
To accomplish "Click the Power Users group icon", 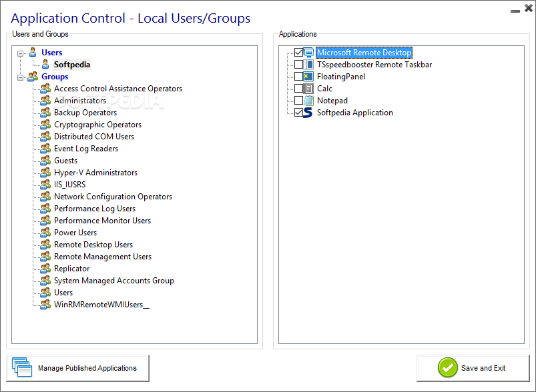I will click(45, 233).
